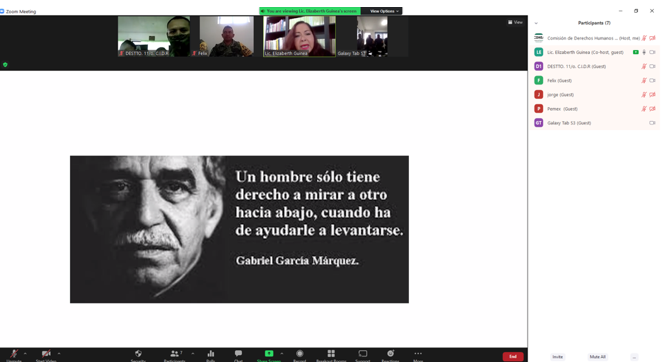The height and width of the screenshot is (362, 663).
Task: Open the Polls bar chart icon
Action: [211, 354]
